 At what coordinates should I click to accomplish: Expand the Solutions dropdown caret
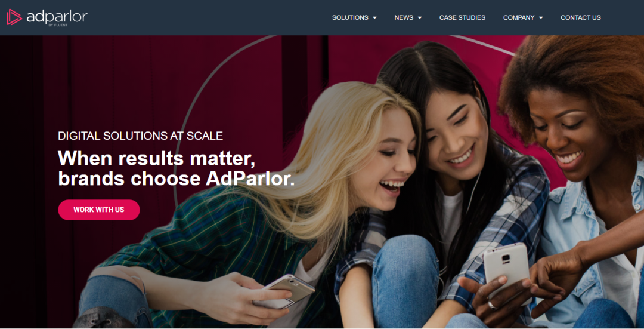tap(374, 18)
